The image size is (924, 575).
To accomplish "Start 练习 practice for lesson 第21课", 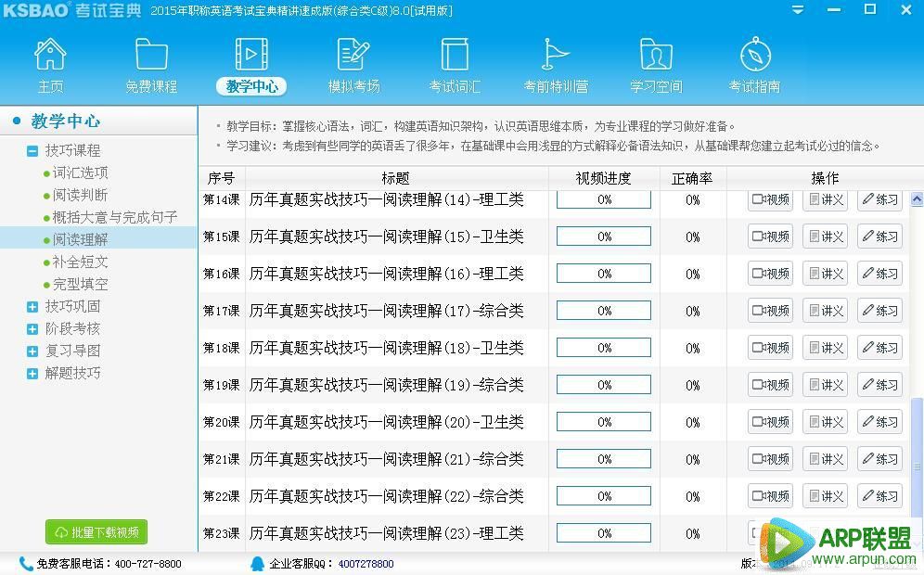I will (x=879, y=459).
